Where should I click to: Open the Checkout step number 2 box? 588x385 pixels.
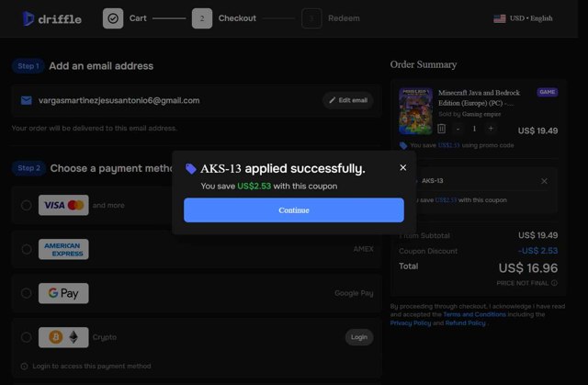pos(202,18)
